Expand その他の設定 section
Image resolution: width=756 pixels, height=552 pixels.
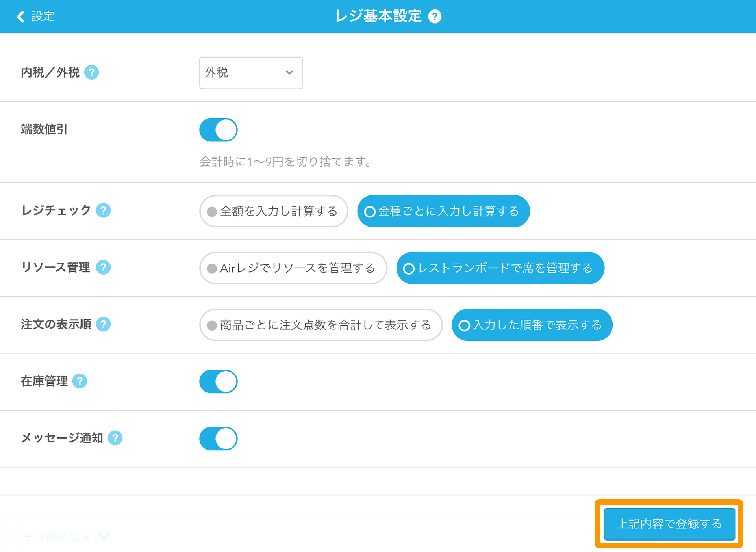tap(66, 537)
